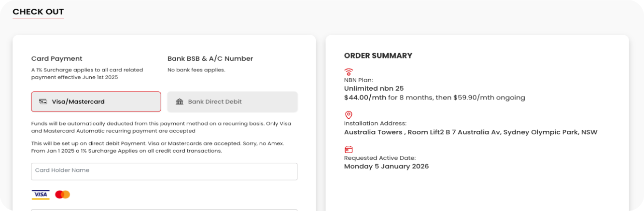Click the location pin icon
The image size is (644, 211).
[x=349, y=115]
